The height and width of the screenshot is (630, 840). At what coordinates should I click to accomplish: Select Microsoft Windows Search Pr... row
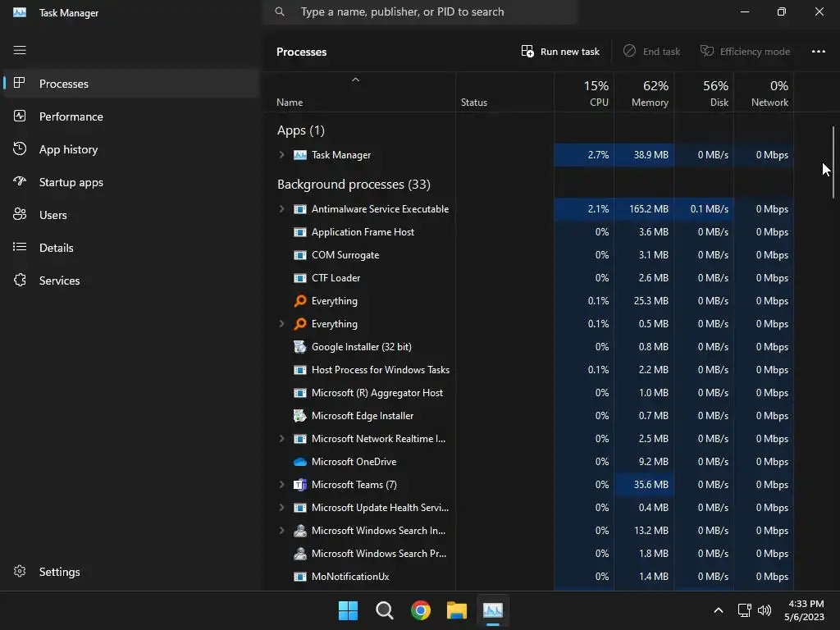(529, 554)
